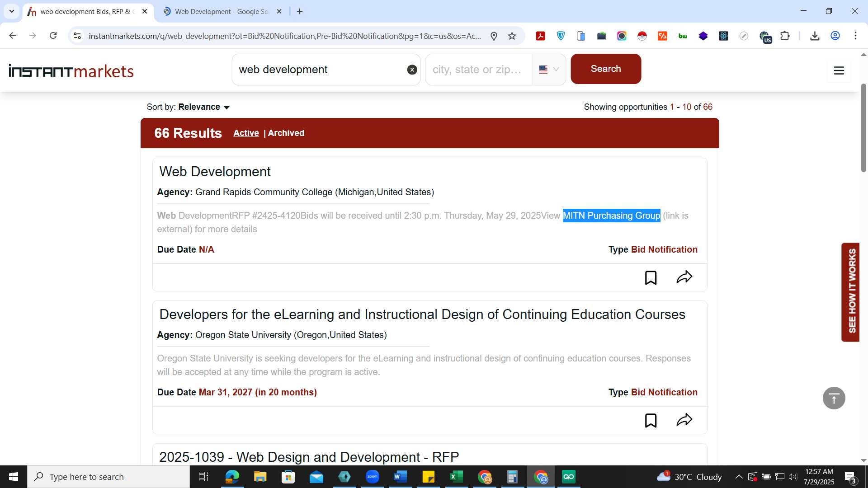
Task: Open the Chrome three-dot menu
Action: 855,36
